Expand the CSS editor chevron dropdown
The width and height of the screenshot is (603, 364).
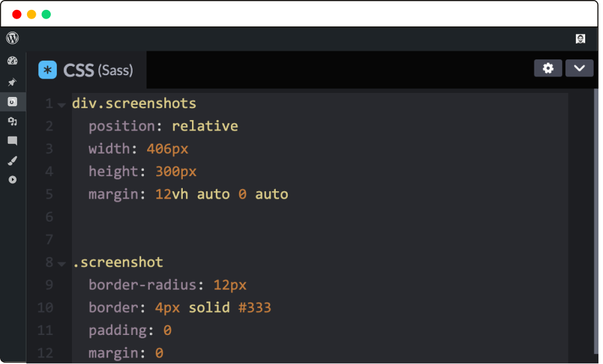point(579,69)
